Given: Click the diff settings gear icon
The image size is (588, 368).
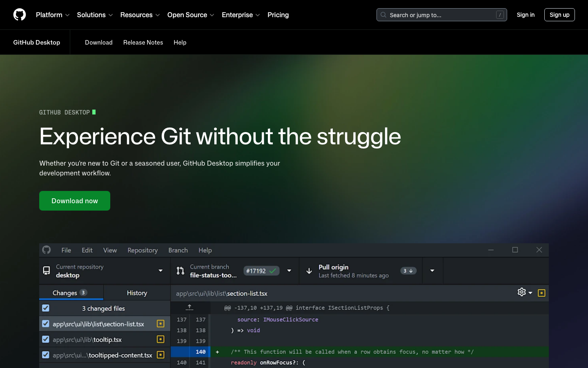Looking at the screenshot, I should (x=521, y=292).
